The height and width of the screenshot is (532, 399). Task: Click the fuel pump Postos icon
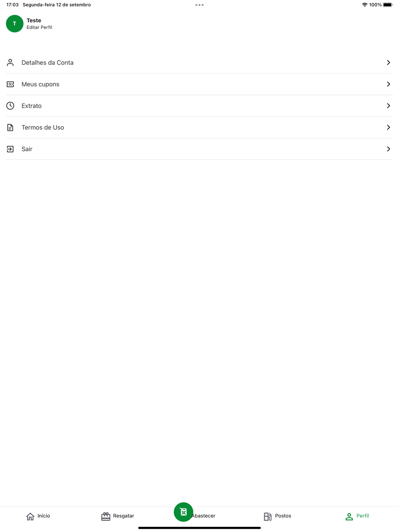[x=268, y=516]
